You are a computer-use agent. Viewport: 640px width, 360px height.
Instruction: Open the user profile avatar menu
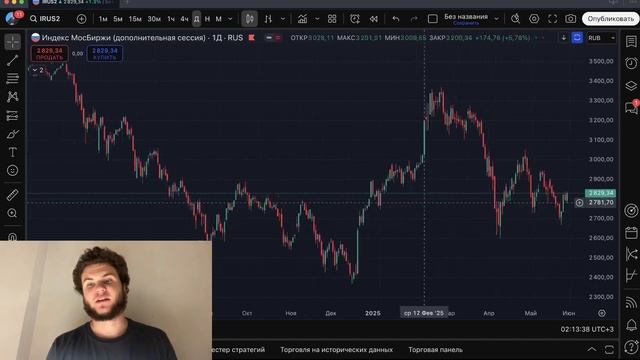pyautogui.click(x=12, y=18)
